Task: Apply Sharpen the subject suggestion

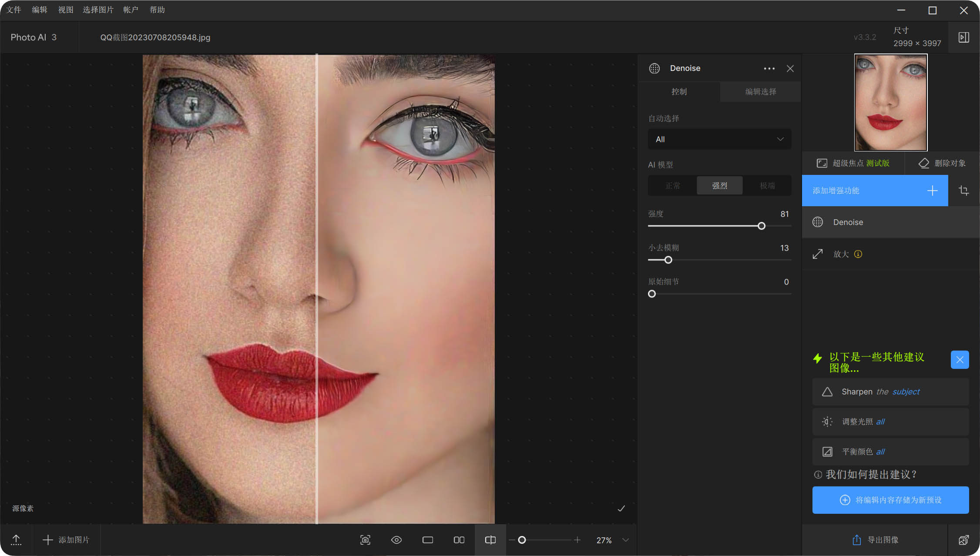Action: (x=890, y=392)
